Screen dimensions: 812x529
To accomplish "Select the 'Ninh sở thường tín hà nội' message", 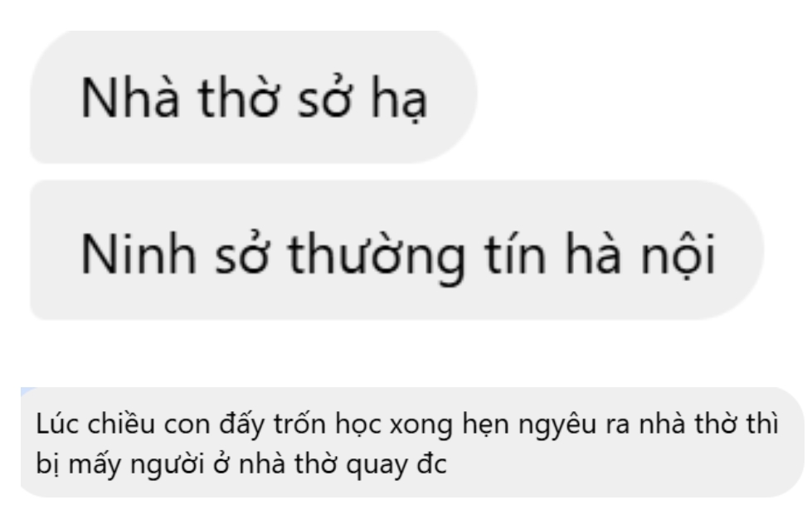I will pos(397,250).
